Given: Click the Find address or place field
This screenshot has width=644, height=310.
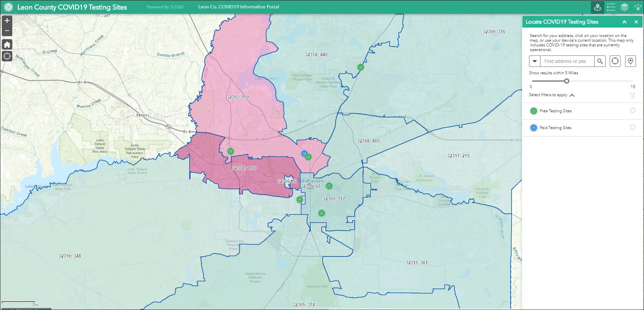Looking at the screenshot, I should pyautogui.click(x=567, y=61).
